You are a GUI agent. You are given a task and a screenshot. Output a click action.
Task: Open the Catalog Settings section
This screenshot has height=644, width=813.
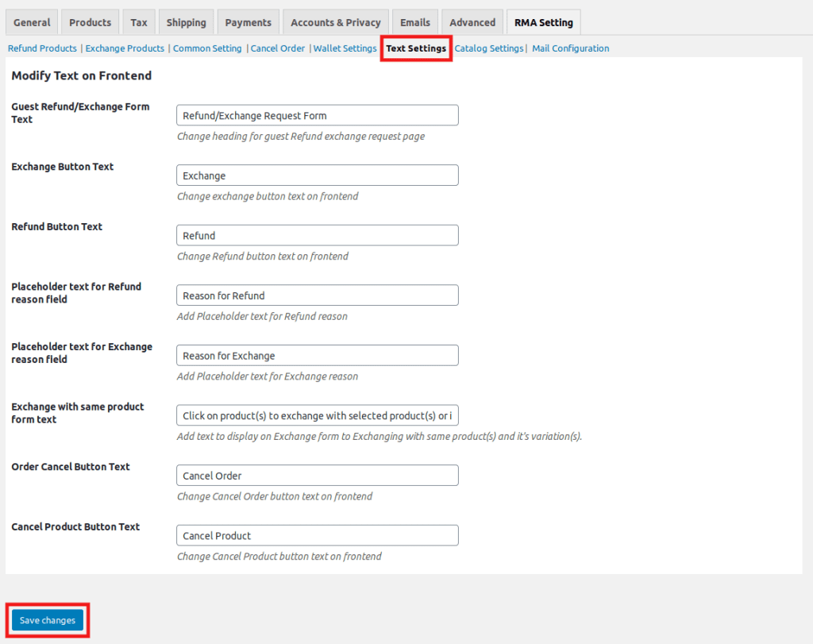pyautogui.click(x=488, y=48)
